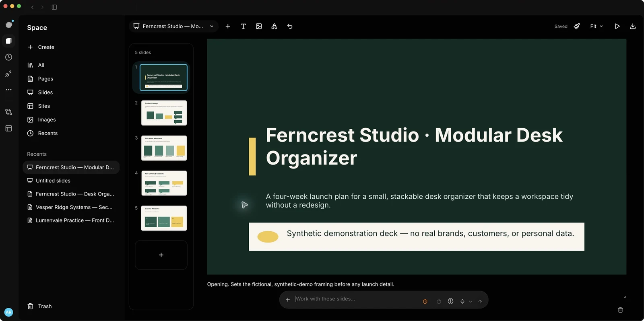Expand voice options chevron beside the microphone
644x321 pixels.
pos(471,301)
